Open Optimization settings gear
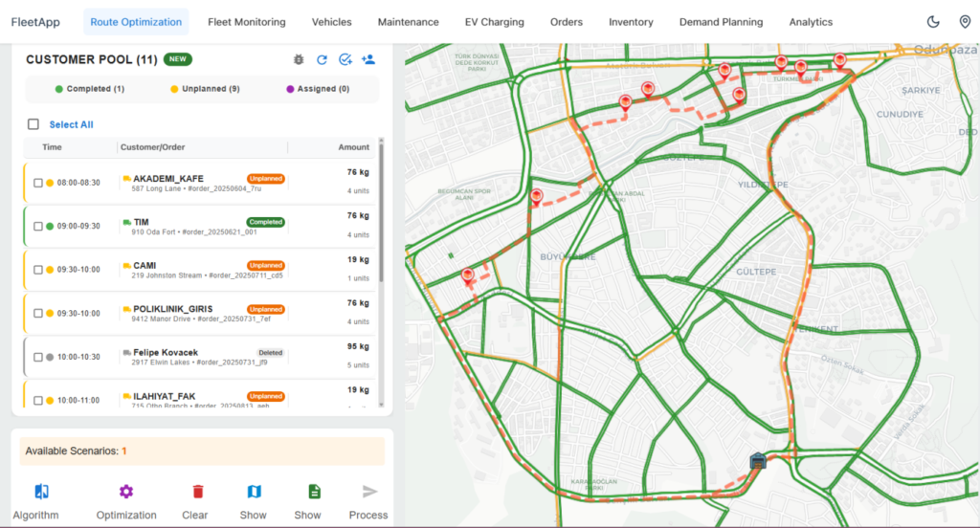 point(126,492)
